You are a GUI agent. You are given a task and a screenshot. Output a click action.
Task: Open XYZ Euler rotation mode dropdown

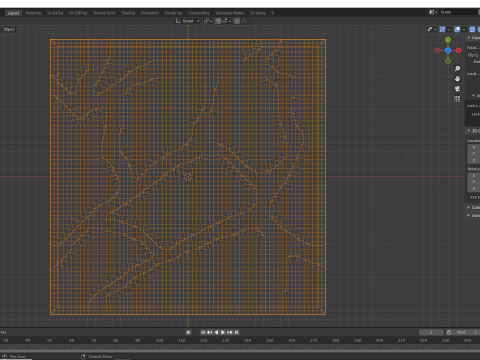pos(474,198)
